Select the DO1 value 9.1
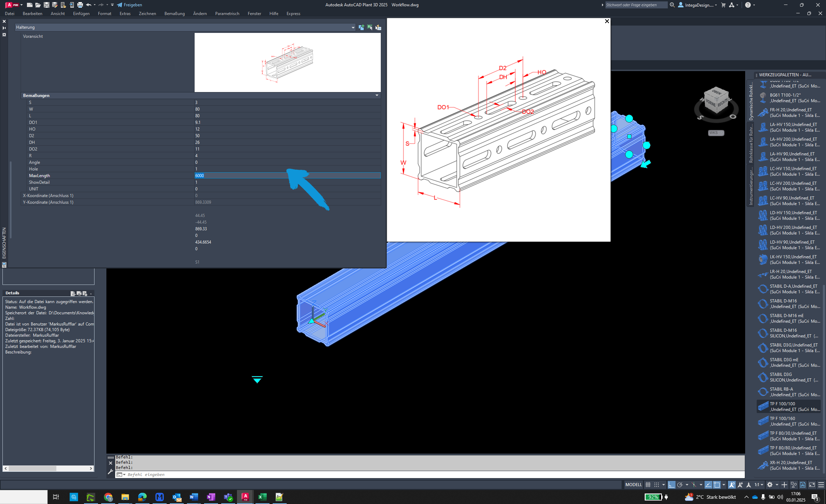Viewport: 826px width, 504px height. pyautogui.click(x=287, y=122)
